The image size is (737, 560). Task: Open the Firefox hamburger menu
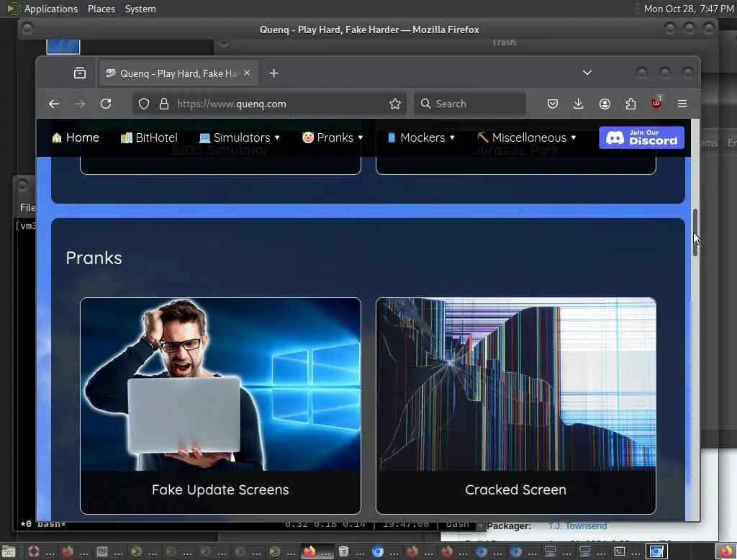[682, 104]
